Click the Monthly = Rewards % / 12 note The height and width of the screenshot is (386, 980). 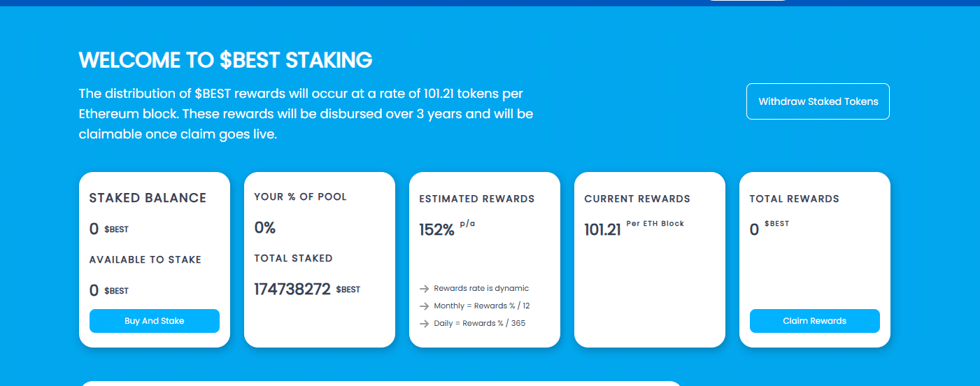click(482, 306)
